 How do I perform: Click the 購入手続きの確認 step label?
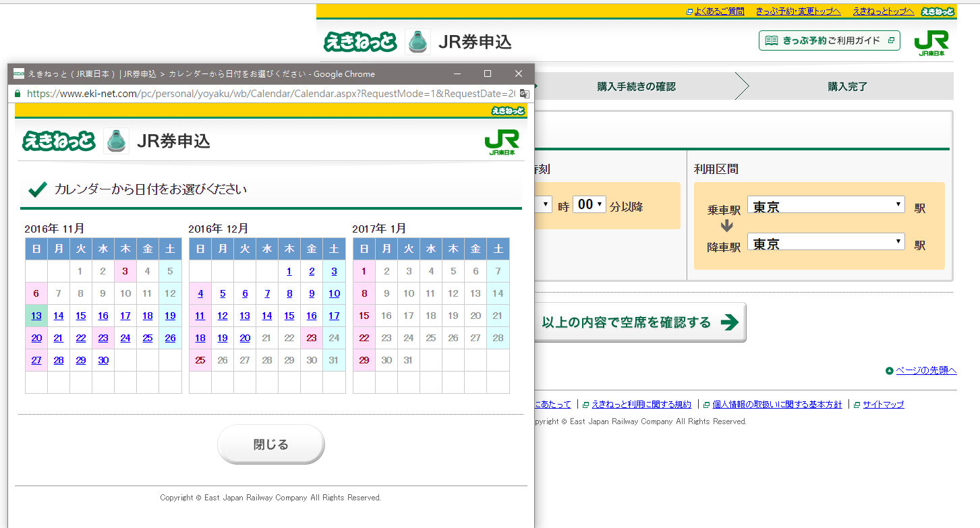[636, 86]
